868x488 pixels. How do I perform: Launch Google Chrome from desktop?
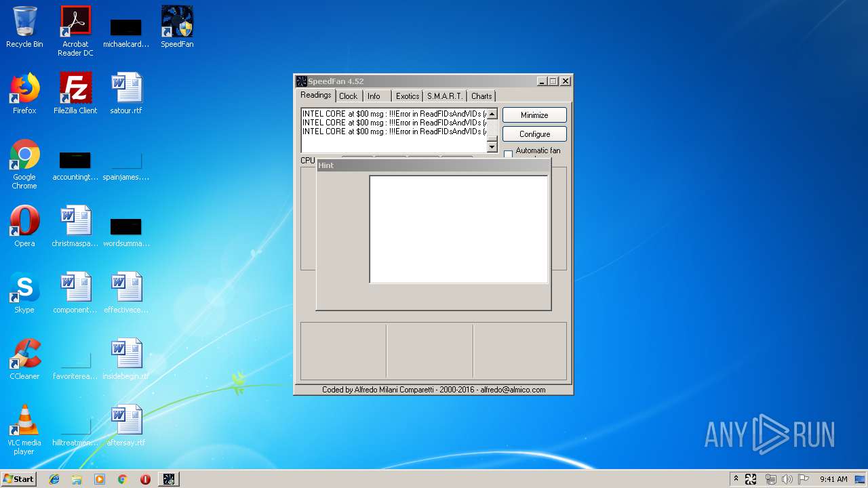(24, 165)
